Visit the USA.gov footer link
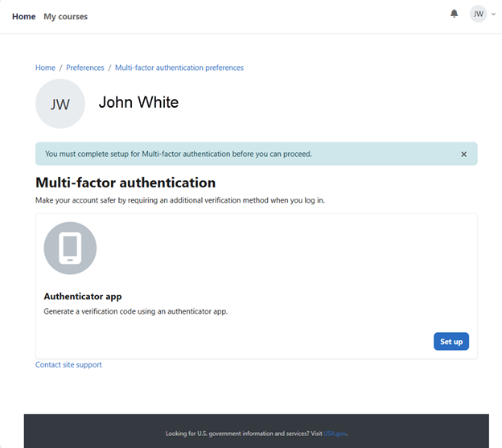Image resolution: width=502 pixels, height=448 pixels. click(335, 434)
